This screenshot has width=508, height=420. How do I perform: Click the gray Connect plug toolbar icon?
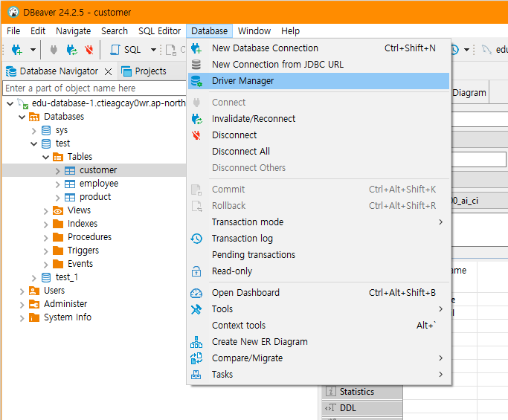pyautogui.click(x=54, y=50)
